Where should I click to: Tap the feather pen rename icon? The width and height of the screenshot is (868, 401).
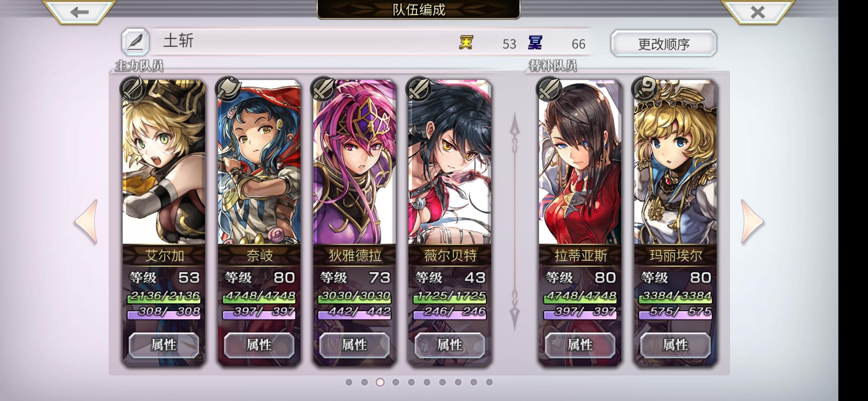click(x=135, y=42)
